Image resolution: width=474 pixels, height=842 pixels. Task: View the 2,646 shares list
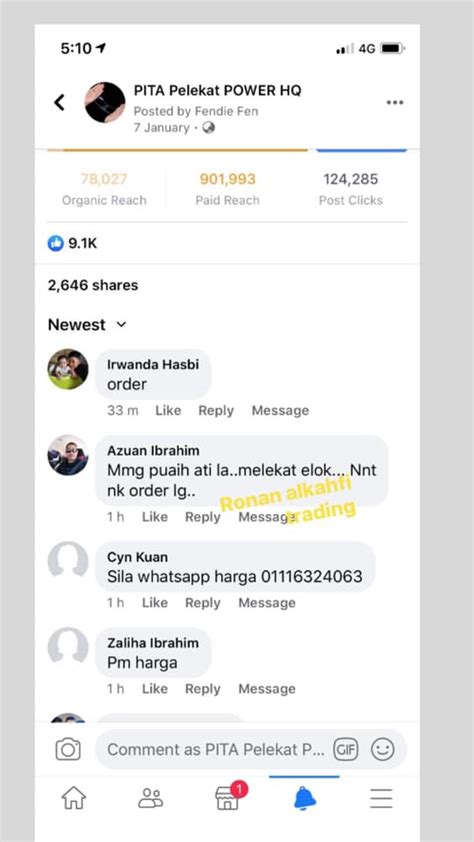[x=93, y=285]
